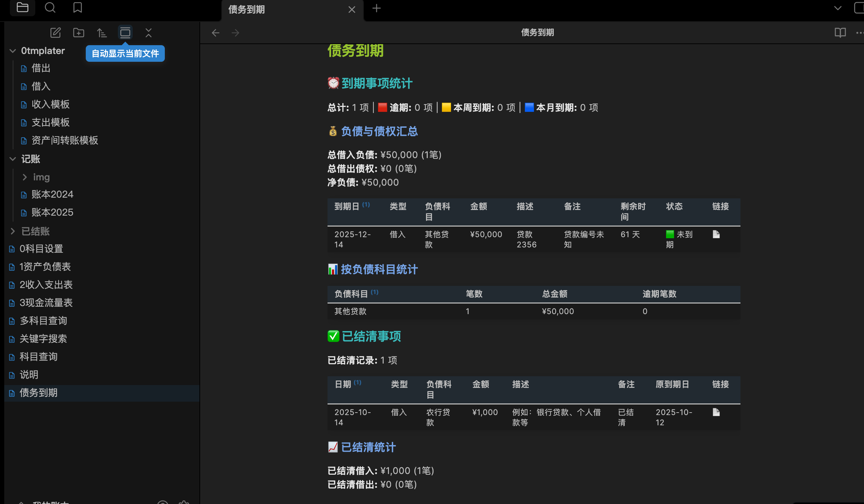Navigate back with the left arrow

pyautogui.click(x=216, y=33)
